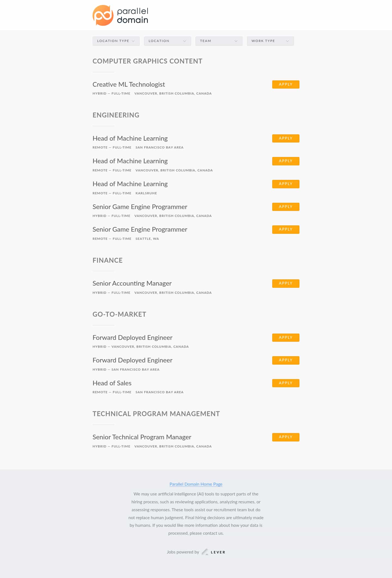Apply for Vancouver Forward Deployed Engineer
Viewport: 392px width, 578px height.
coord(286,338)
